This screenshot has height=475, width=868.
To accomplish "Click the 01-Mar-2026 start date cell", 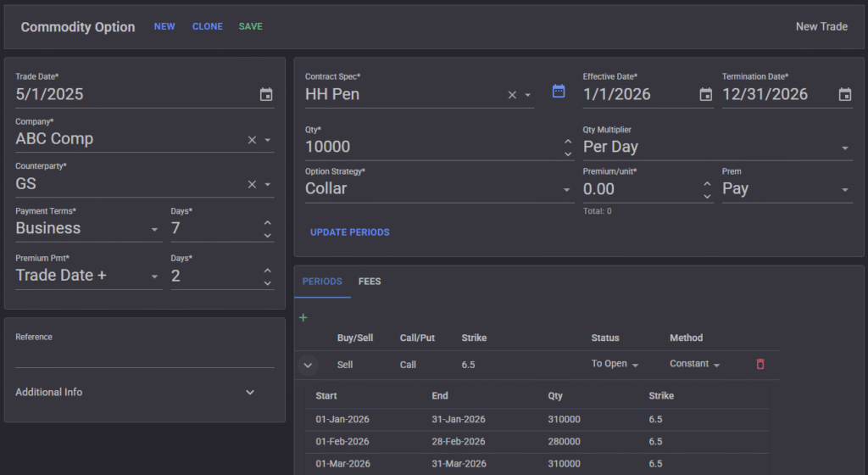I will coord(342,464).
